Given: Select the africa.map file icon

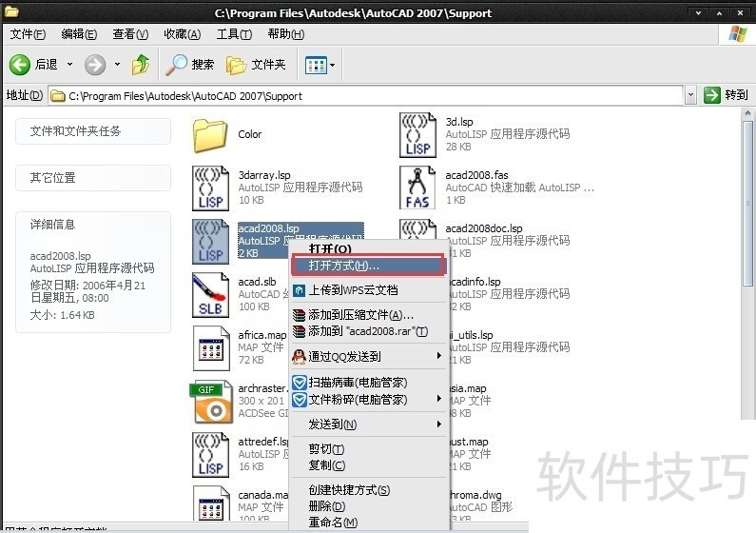Looking at the screenshot, I should point(211,348).
